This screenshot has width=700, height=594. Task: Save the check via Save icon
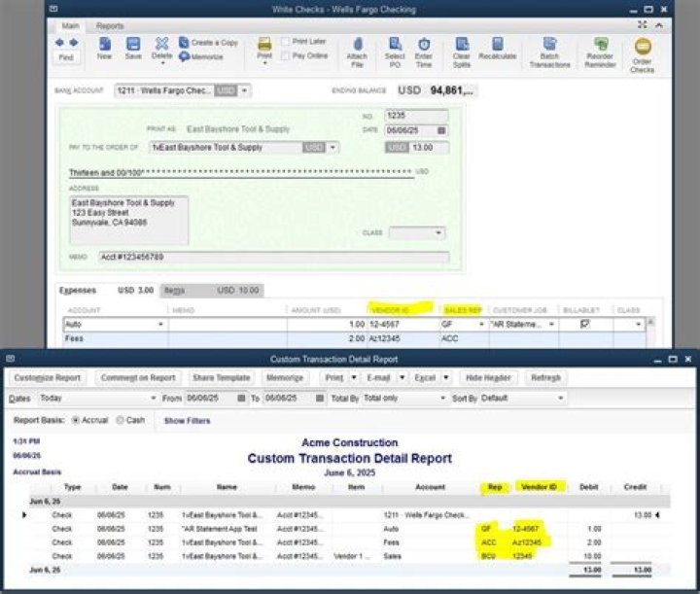pos(133,49)
